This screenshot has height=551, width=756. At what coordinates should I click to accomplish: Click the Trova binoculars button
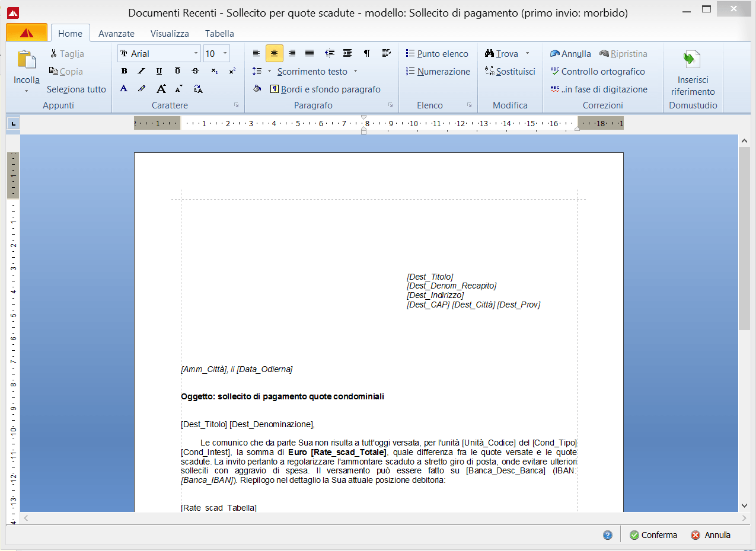pos(502,54)
